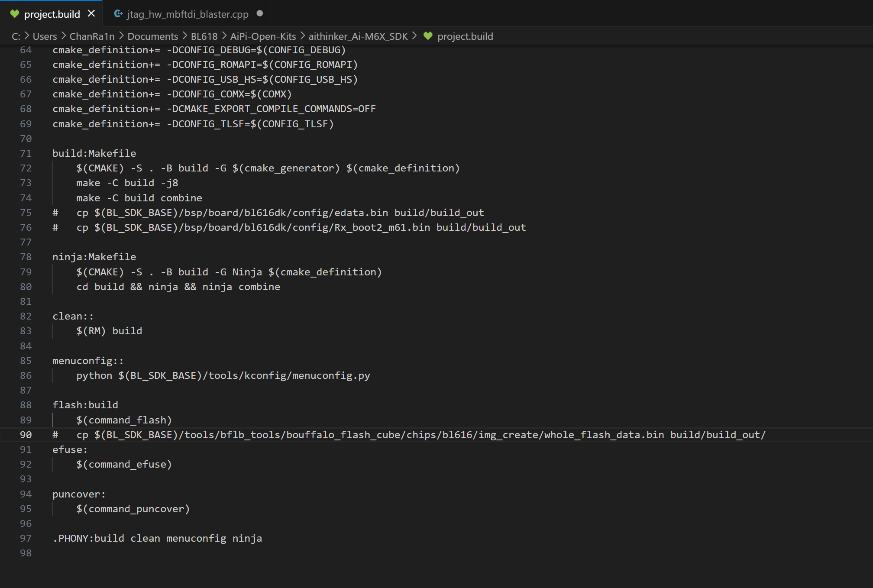
Task: Click the C++ file icon on jtag tab
Action: [118, 14]
